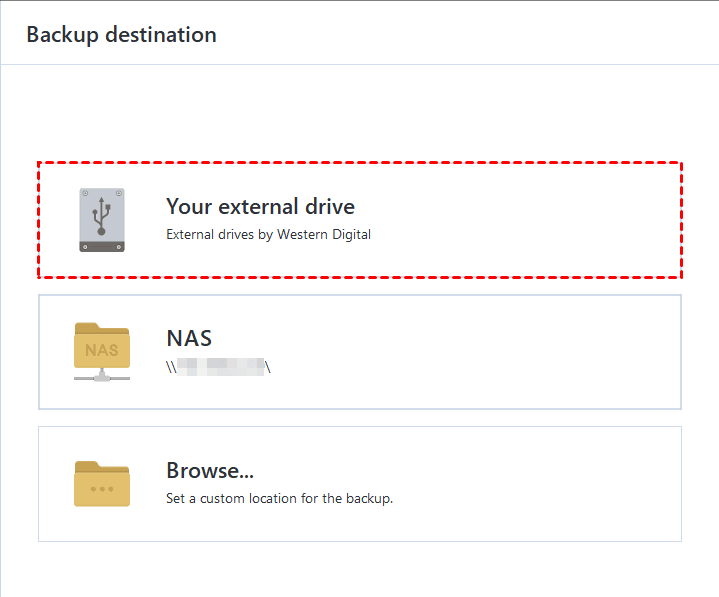The height and width of the screenshot is (597, 719).
Task: Select "Your external drive" title
Action: coord(260,207)
